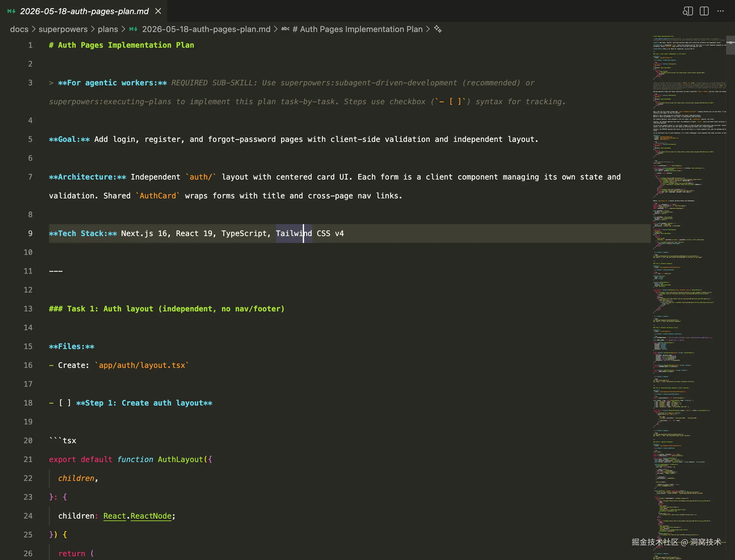735x560 pixels.
Task: Click 'React' in the type annotation
Action: pos(115,516)
